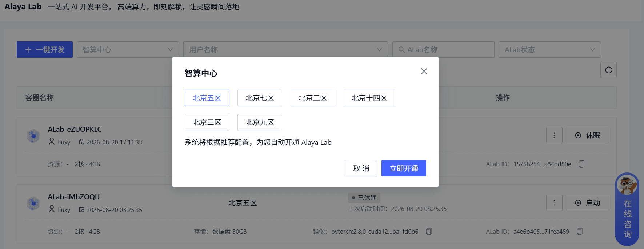Select the 北京五区 option

point(207,98)
